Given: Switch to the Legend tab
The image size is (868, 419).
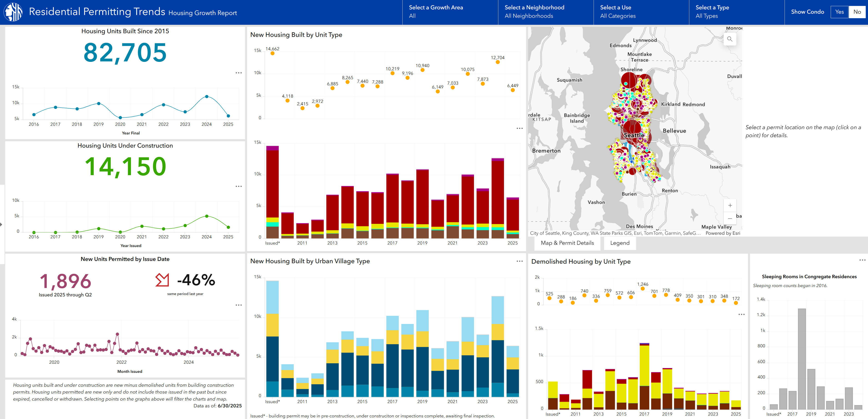Looking at the screenshot, I should [x=620, y=243].
